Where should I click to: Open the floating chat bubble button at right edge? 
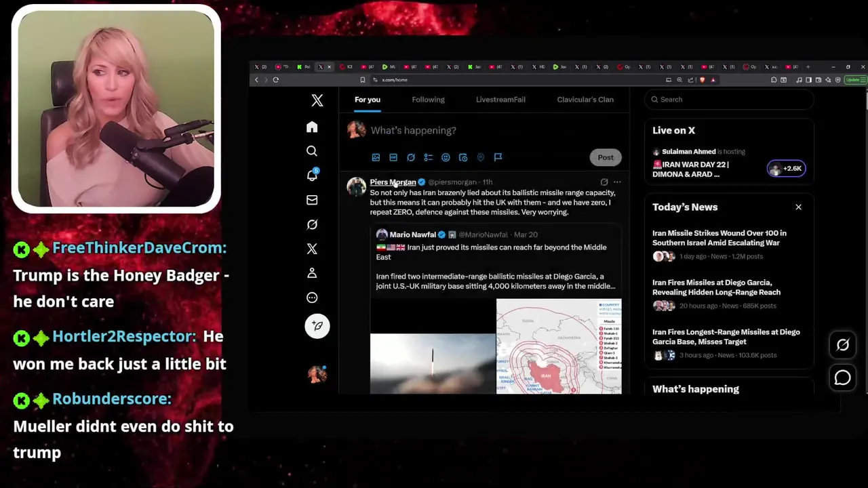pos(842,378)
